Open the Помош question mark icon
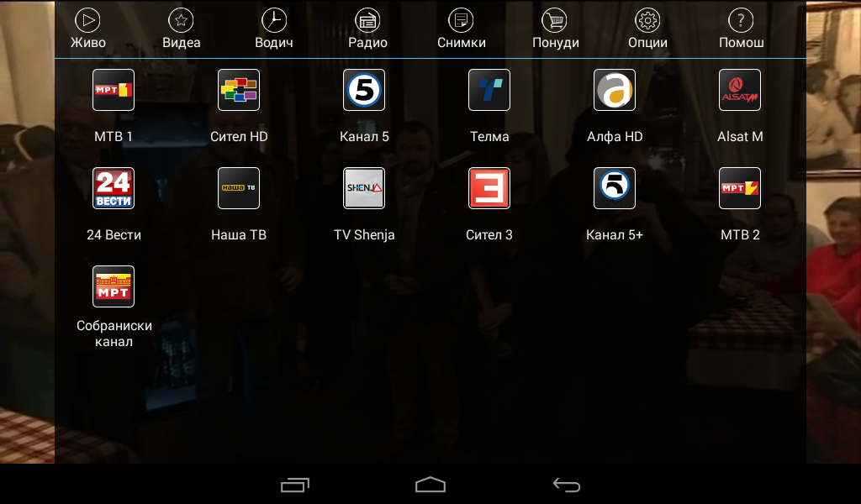Screen dimensions: 861x504 (x=741, y=20)
